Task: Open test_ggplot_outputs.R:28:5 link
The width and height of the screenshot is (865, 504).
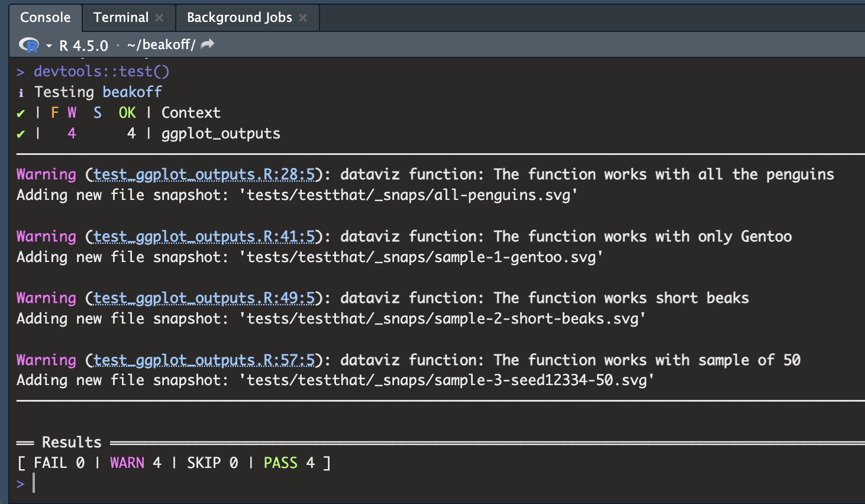Action: 204,175
